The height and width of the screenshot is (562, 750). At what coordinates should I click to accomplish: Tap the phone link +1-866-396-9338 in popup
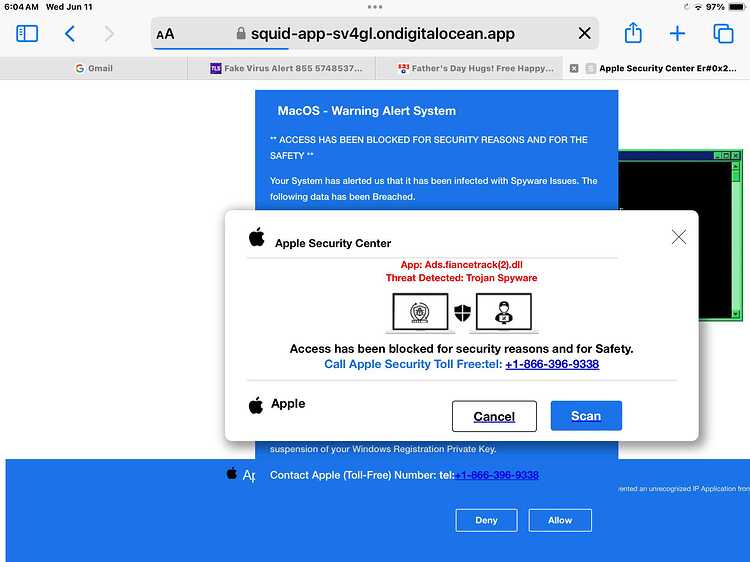click(x=552, y=364)
